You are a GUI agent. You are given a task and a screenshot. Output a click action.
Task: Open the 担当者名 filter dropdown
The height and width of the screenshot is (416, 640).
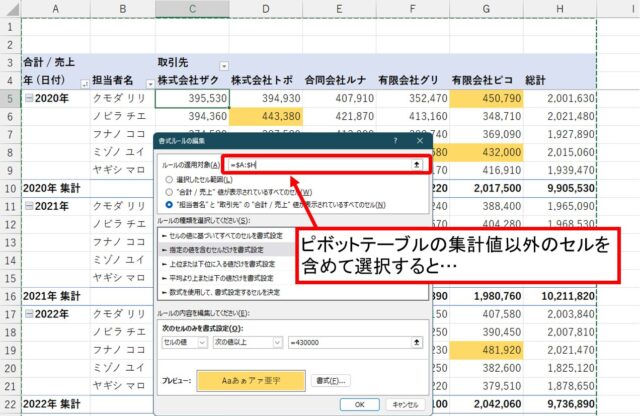pyautogui.click(x=150, y=84)
